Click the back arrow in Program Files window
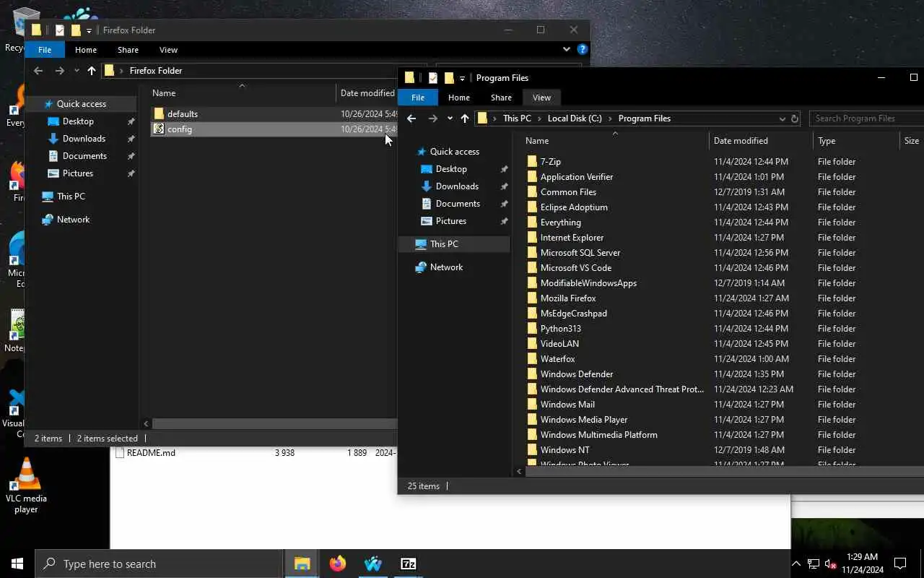924x578 pixels. 411,118
